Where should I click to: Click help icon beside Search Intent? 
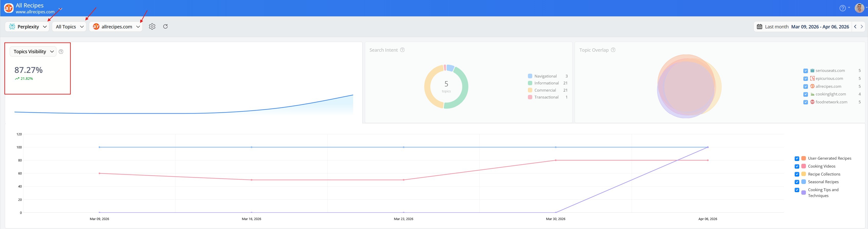(402, 50)
